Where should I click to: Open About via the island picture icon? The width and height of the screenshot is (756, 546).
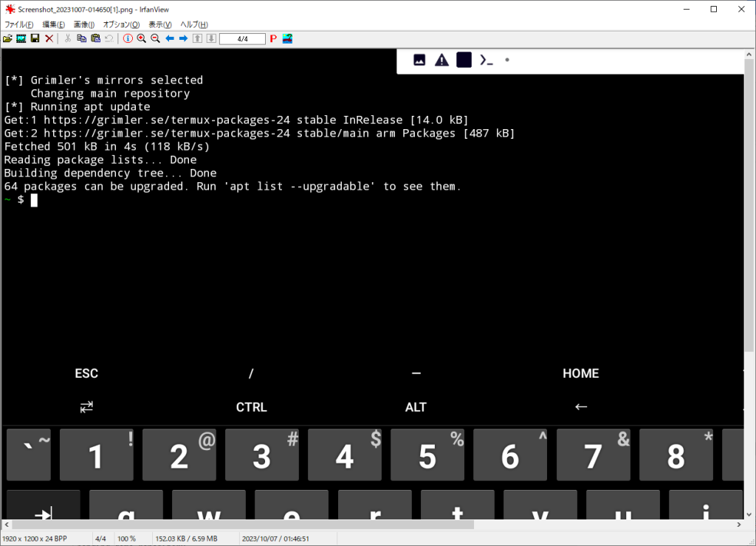pos(287,38)
